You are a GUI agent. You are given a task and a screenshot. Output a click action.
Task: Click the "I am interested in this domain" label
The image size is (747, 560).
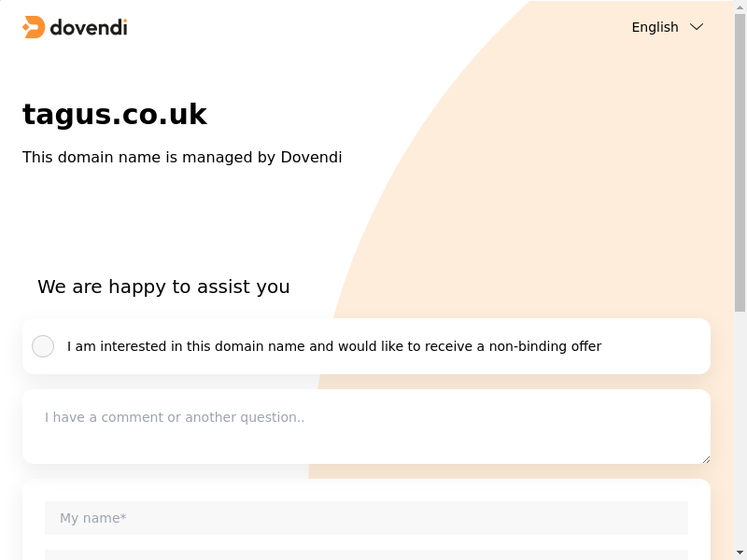click(334, 346)
